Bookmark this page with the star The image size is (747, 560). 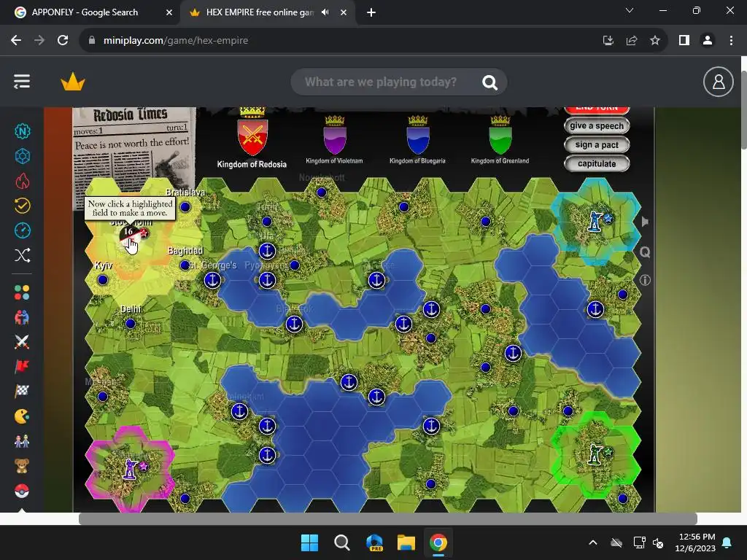pyautogui.click(x=655, y=41)
